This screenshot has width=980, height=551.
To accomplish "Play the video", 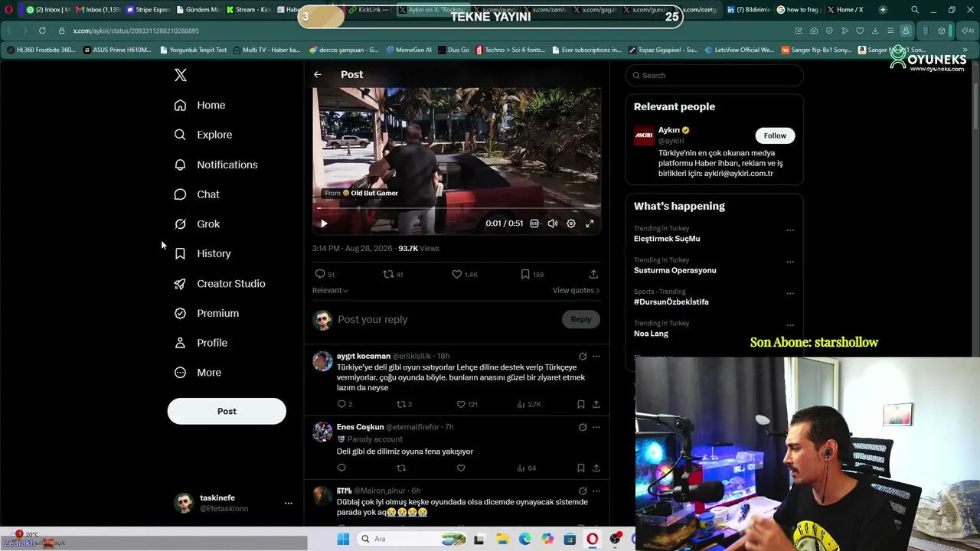I will pos(324,223).
